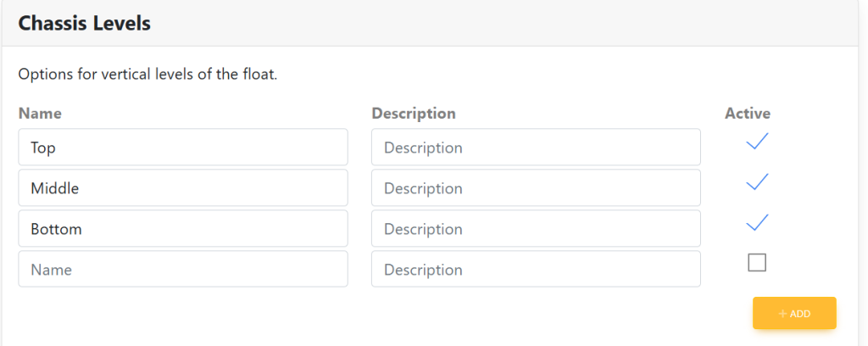Disable the Active checkmark for Middle level
The height and width of the screenshot is (346, 868).
pyautogui.click(x=757, y=181)
